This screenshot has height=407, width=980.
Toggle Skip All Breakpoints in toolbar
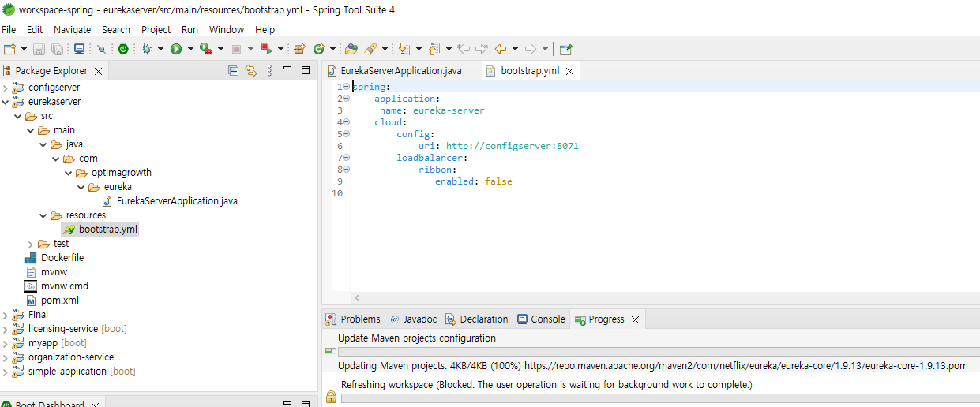pyautogui.click(x=101, y=49)
